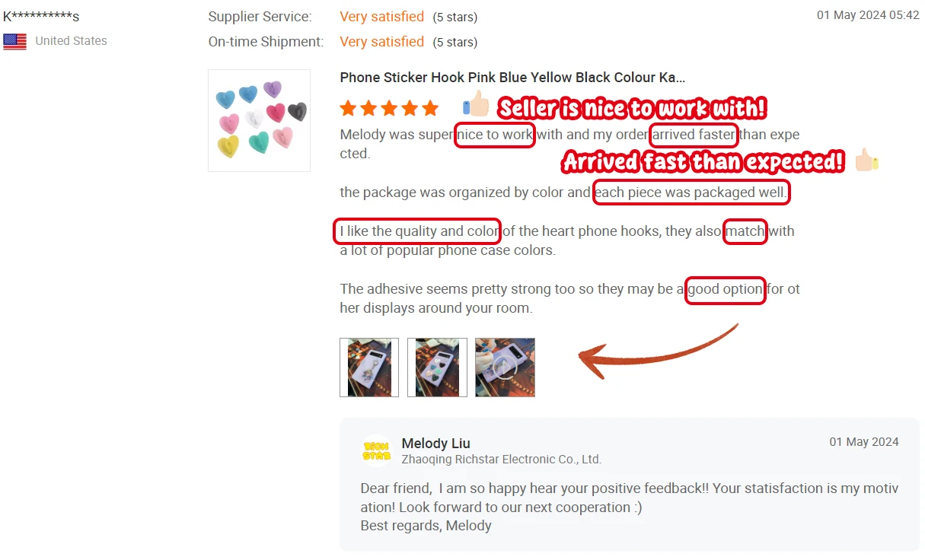The height and width of the screenshot is (560, 925).
Task: Click the Melody Liu name
Action: (435, 443)
